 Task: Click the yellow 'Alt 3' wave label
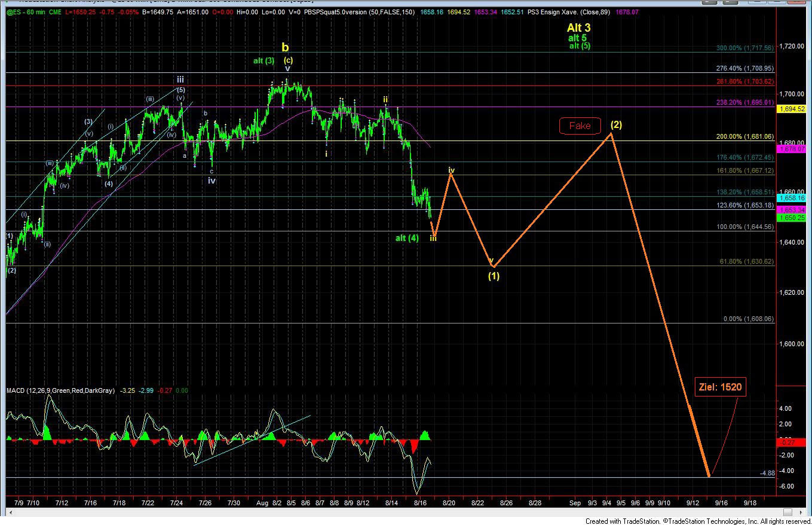coord(579,28)
